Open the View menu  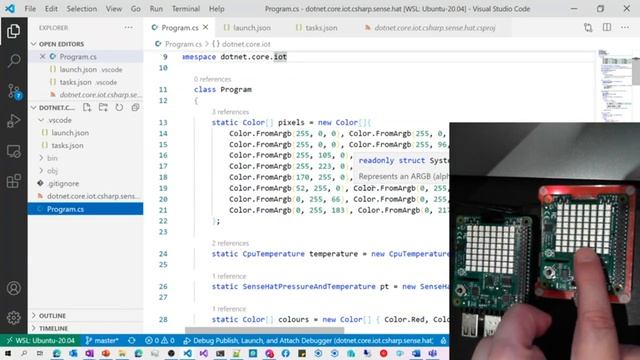(x=113, y=9)
